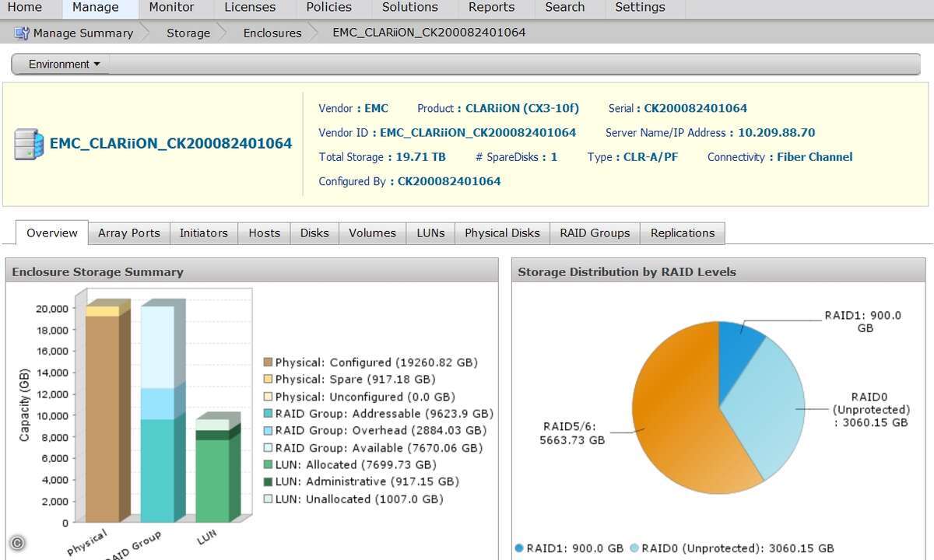Screen dimensions: 934x560
Task: Return to the Enclosures breadcrumb
Action: coord(272,33)
